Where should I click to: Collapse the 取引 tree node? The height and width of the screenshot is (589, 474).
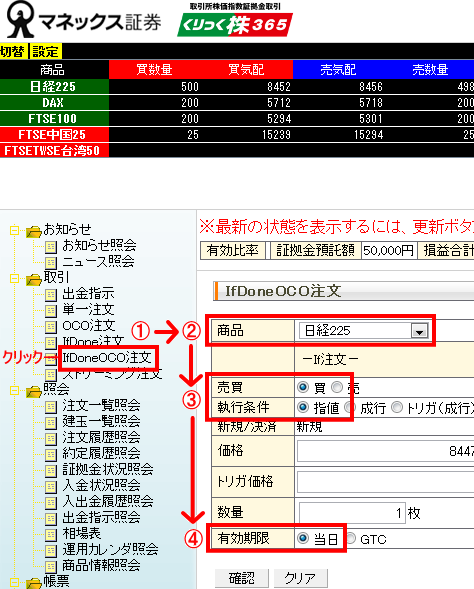coord(14,278)
